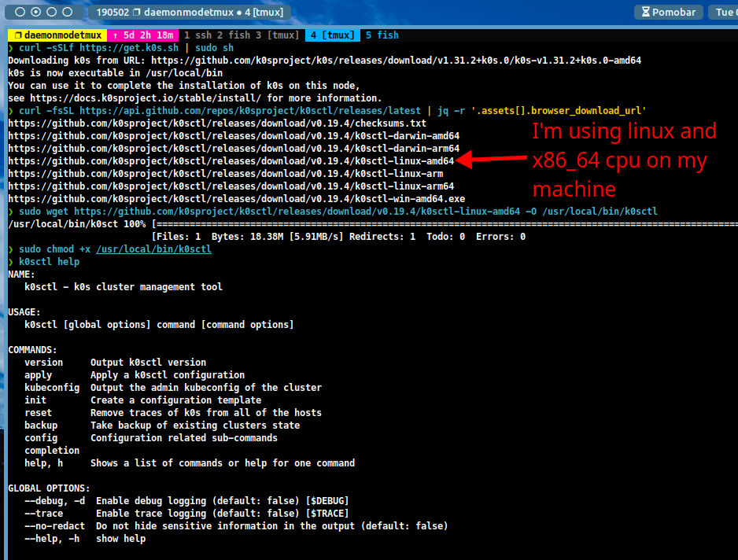
Task: Click the api.github.com releases/latest URL
Action: (250, 111)
